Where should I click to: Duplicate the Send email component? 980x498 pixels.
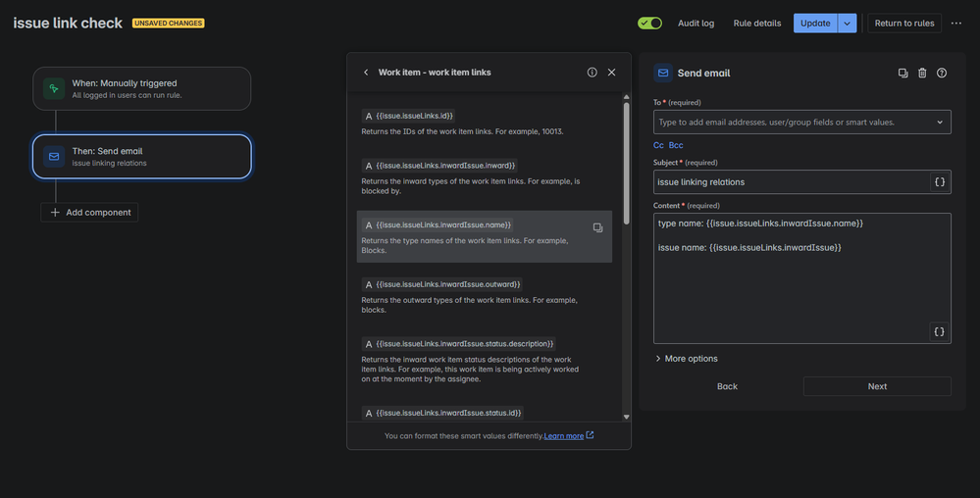(903, 74)
